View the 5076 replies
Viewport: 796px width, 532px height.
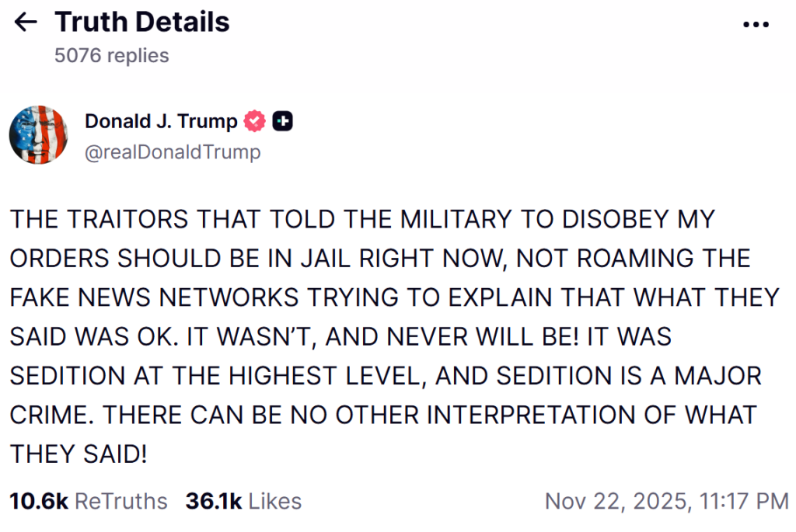[111, 55]
